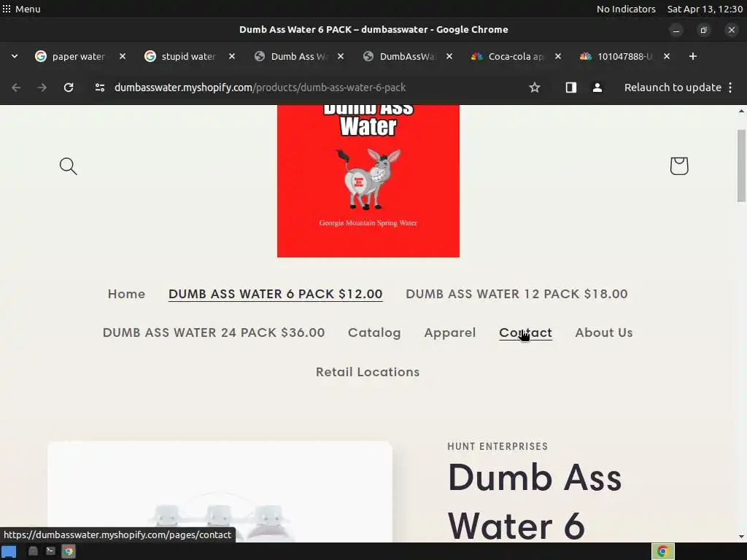Viewport: 747px width, 560px height.
Task: Open the Contact nav link
Action: coord(525,332)
